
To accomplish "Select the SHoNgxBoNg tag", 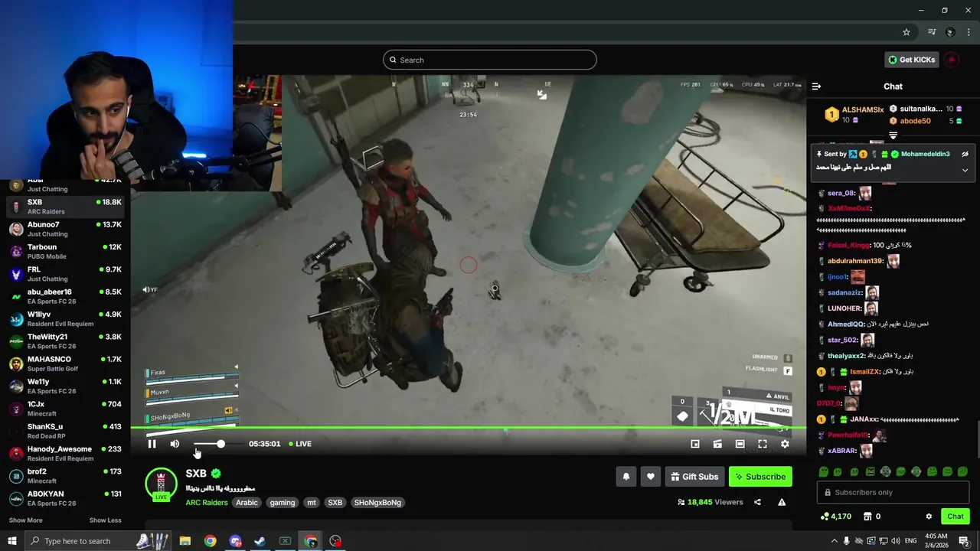I will click(378, 503).
